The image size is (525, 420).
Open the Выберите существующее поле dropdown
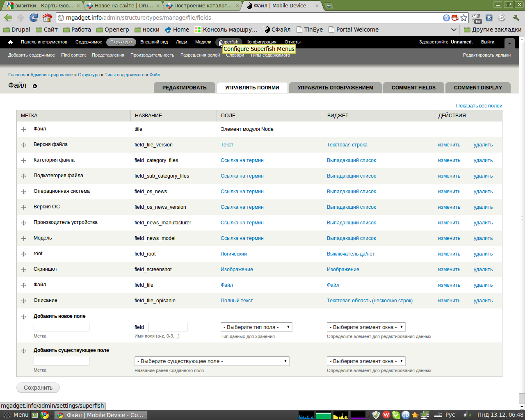click(x=212, y=361)
